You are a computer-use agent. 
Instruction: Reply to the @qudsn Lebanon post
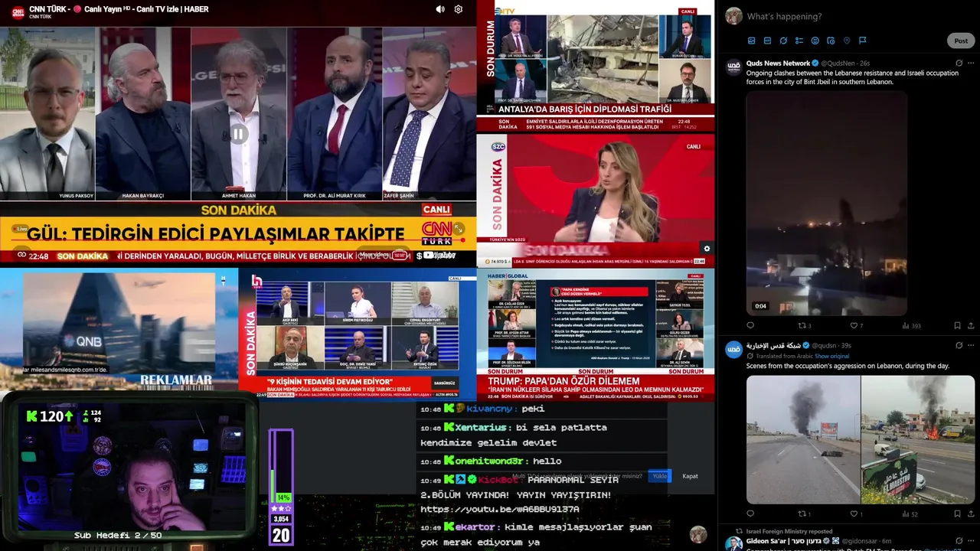[x=750, y=514]
